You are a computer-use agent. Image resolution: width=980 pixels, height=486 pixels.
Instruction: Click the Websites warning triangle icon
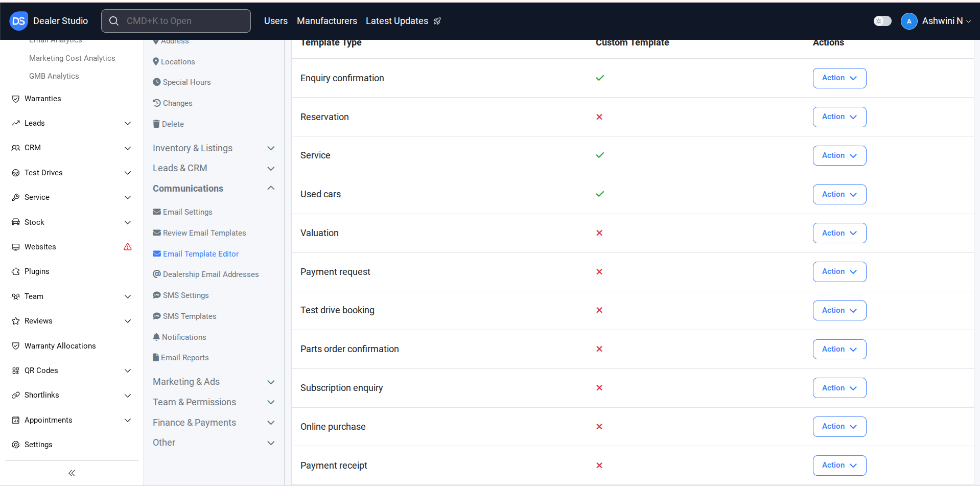tap(128, 247)
